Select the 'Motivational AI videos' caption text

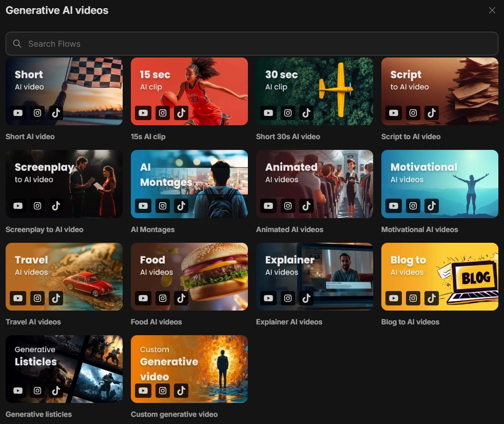[419, 229]
